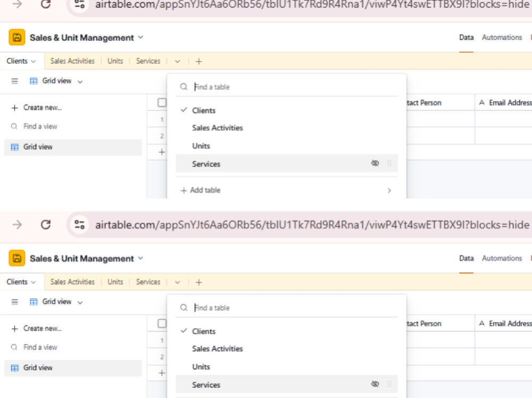Open site settings icon in the lower address bar
Screen dimensions: 532x398
tap(79, 224)
